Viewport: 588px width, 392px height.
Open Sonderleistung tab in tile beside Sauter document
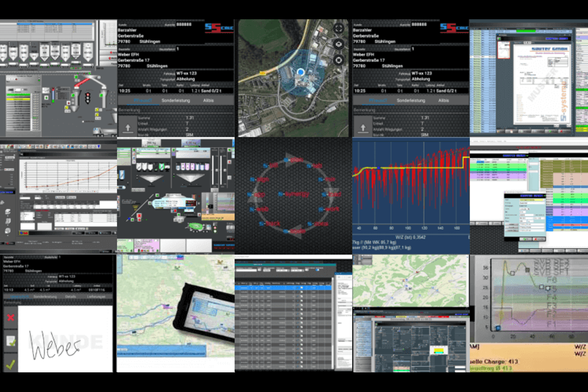tap(411, 100)
